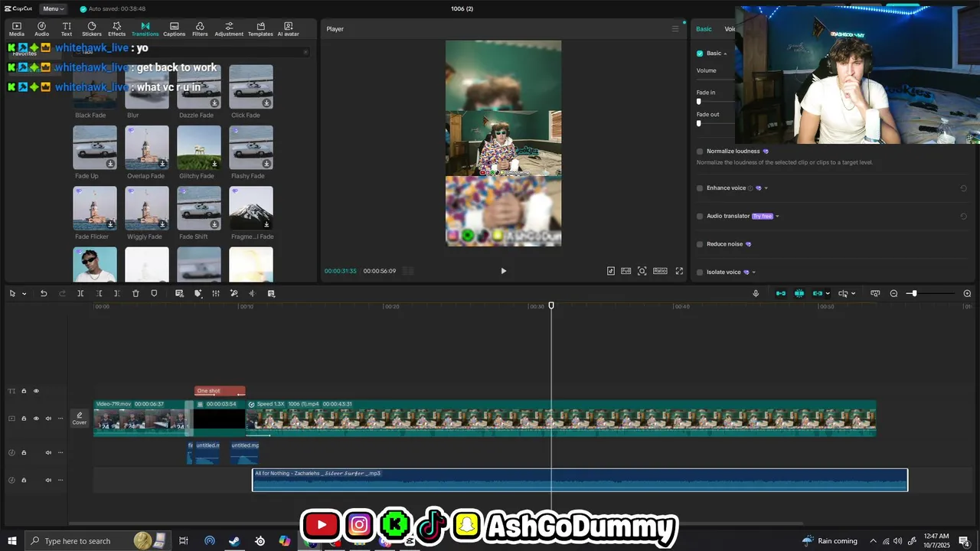The width and height of the screenshot is (980, 551).
Task: Toggle the Basic audio checkbox
Action: tap(700, 54)
